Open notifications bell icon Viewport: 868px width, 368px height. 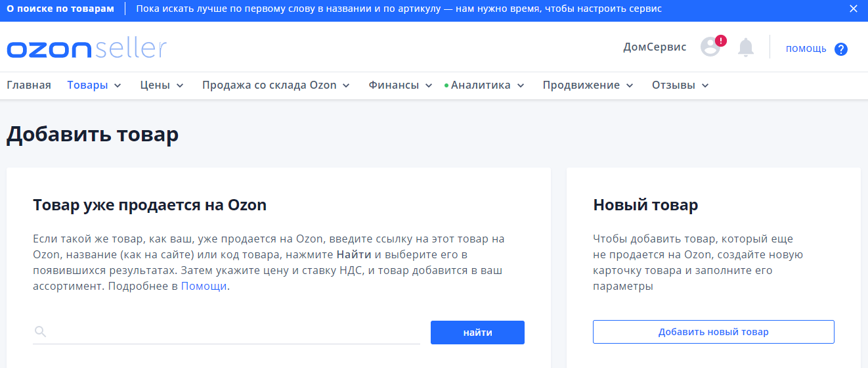746,47
